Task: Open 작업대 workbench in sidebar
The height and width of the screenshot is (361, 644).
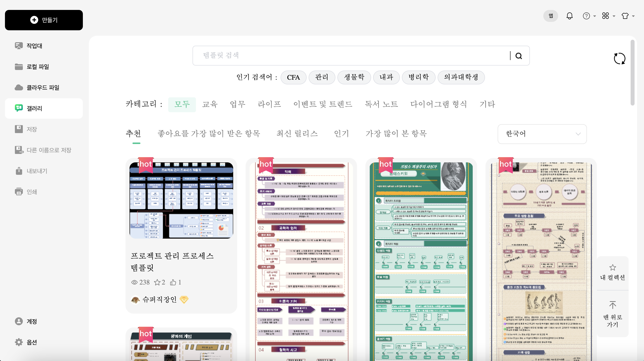Action: click(x=44, y=46)
